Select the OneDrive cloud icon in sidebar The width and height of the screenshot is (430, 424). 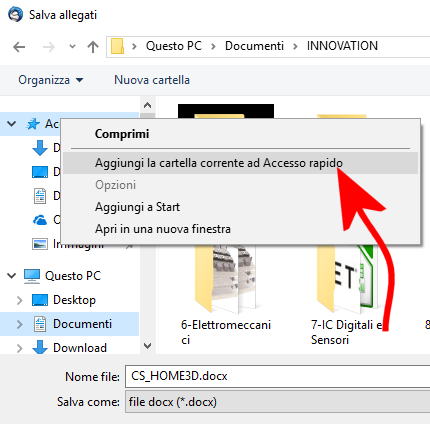click(40, 220)
